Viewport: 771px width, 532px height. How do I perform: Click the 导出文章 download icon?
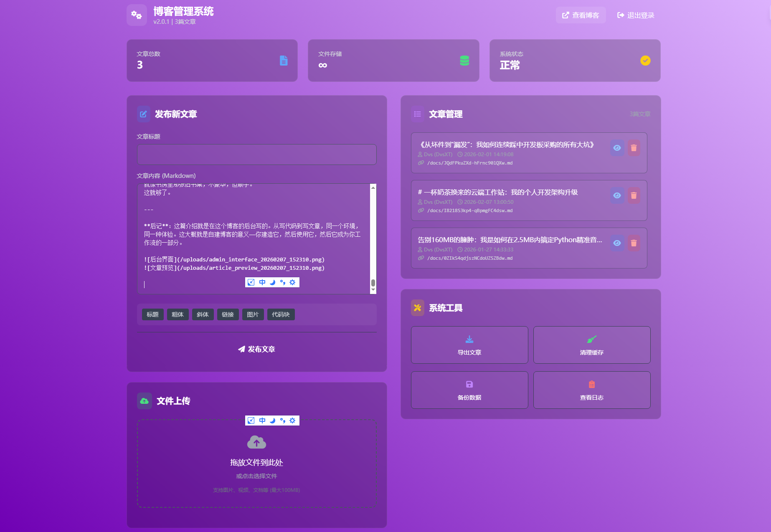click(469, 339)
